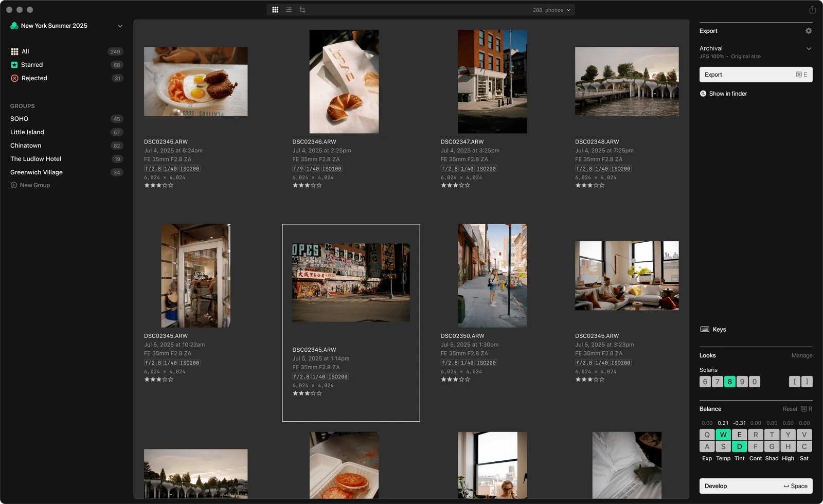Click the Manage looks link
This screenshot has width=823, height=504.
click(801, 355)
